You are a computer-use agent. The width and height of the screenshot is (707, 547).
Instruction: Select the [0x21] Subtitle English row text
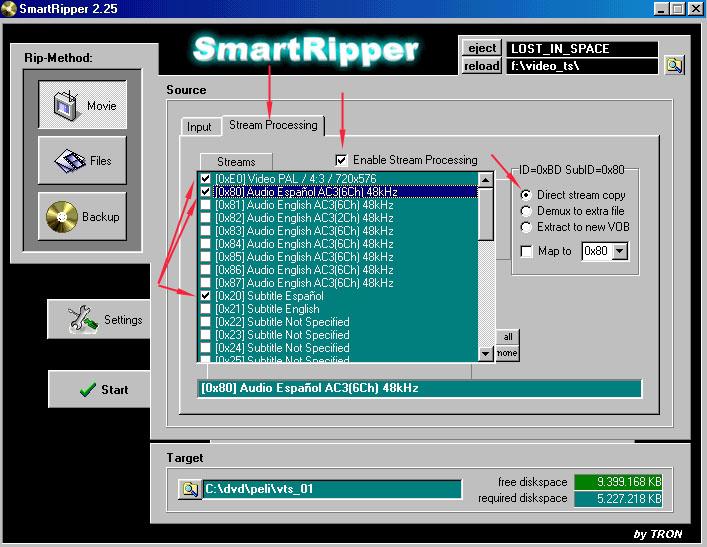267,309
